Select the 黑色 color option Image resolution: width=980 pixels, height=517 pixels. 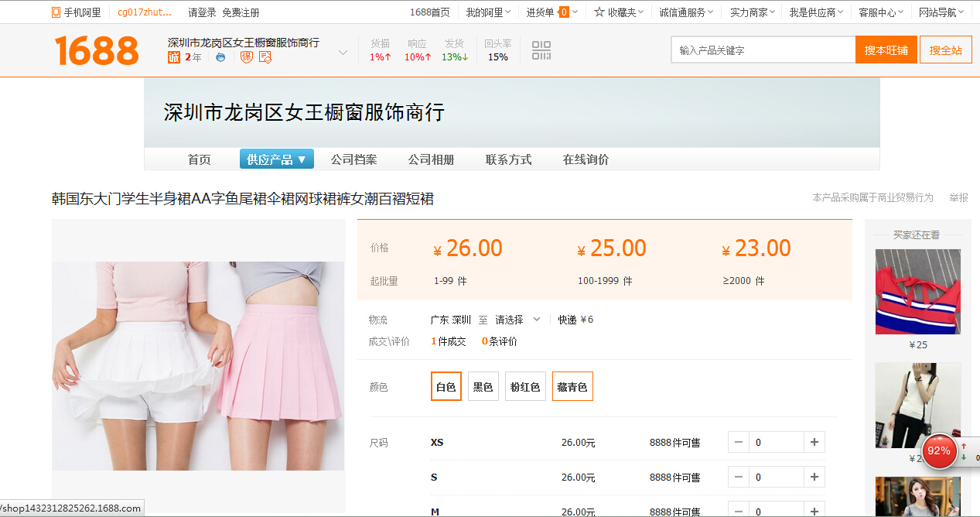(483, 387)
